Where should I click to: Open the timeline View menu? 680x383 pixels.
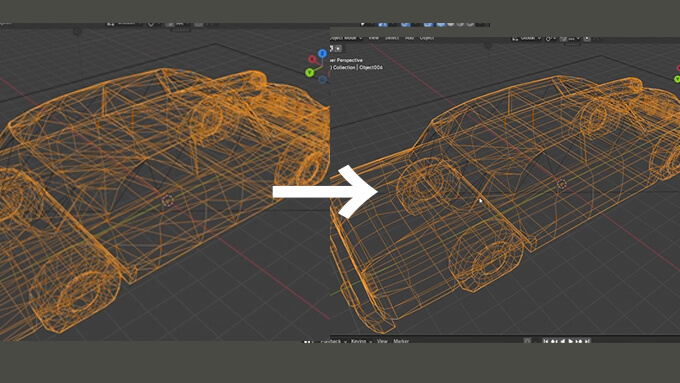click(382, 341)
